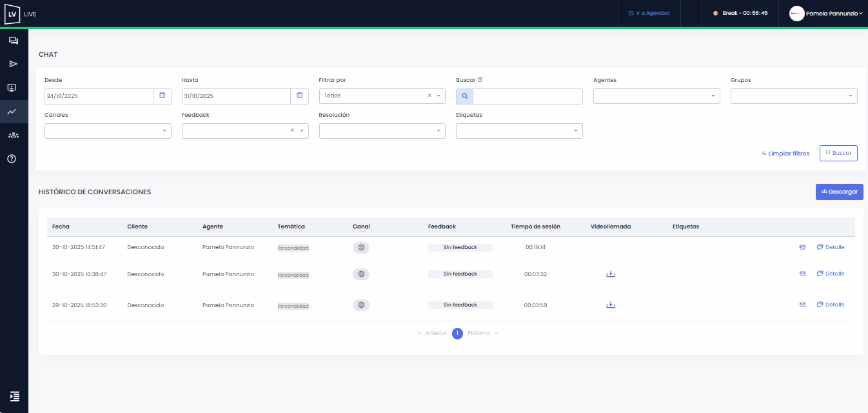Screen dimensions: 868x413
Task: Download video call of 29-10-2025 18:53:30
Action: (x=611, y=305)
